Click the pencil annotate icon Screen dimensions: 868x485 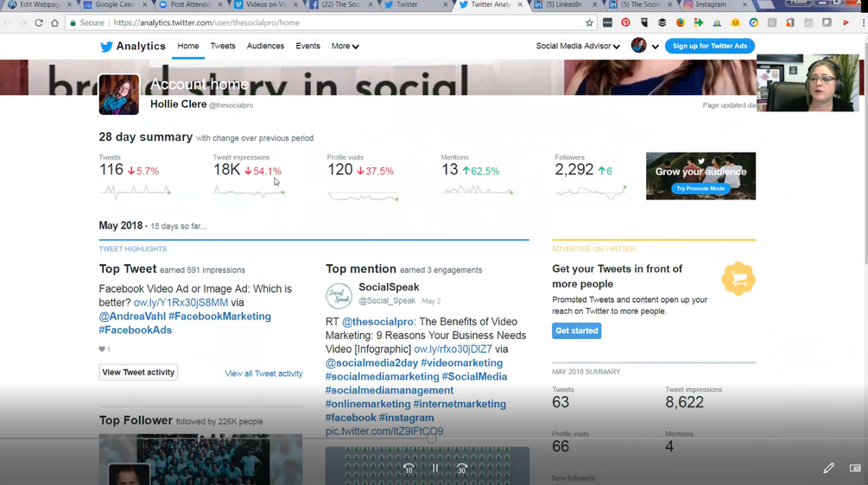(828, 468)
